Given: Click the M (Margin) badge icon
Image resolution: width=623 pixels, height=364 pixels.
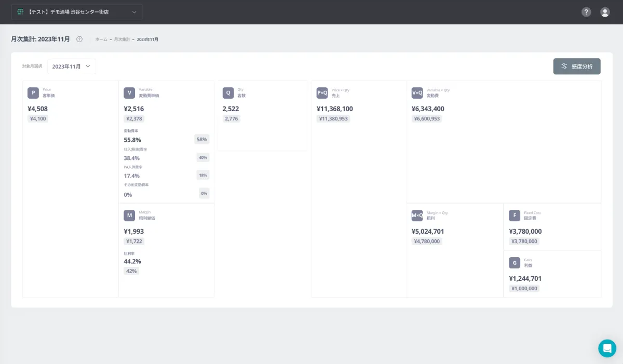Looking at the screenshot, I should pos(129,215).
